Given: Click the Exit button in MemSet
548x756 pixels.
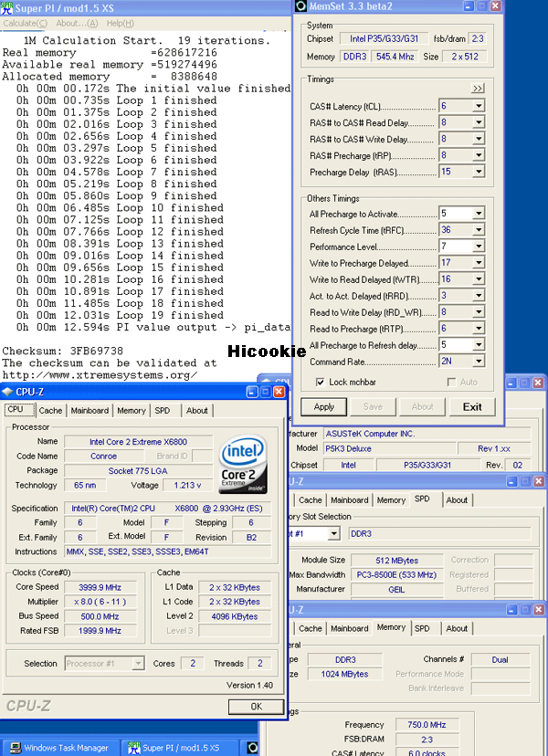Looking at the screenshot, I should [x=472, y=406].
